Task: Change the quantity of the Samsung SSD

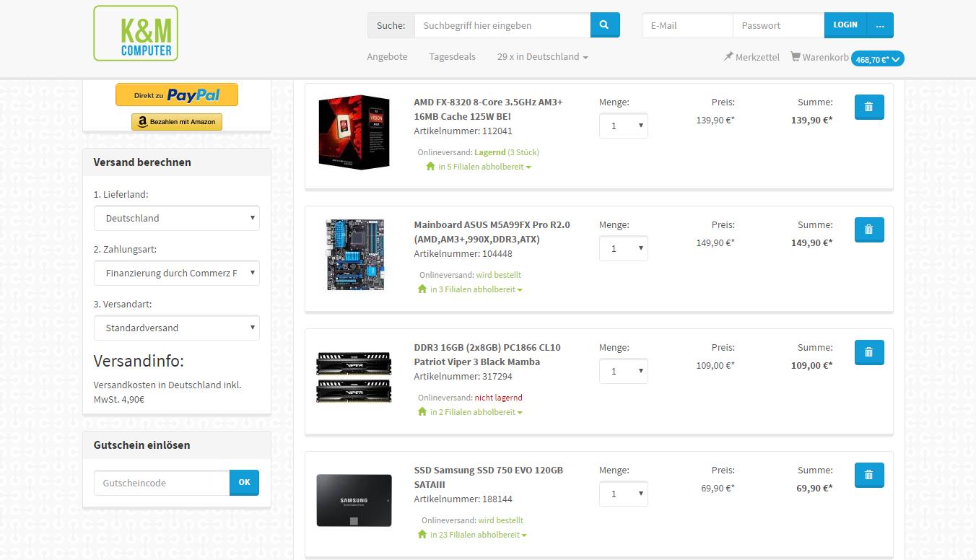Action: coord(624,494)
